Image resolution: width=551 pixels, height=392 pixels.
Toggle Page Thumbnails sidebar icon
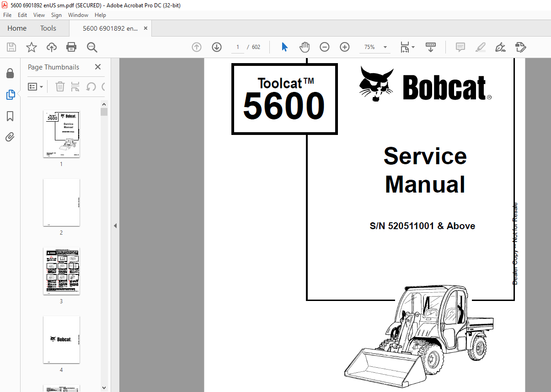coord(10,95)
